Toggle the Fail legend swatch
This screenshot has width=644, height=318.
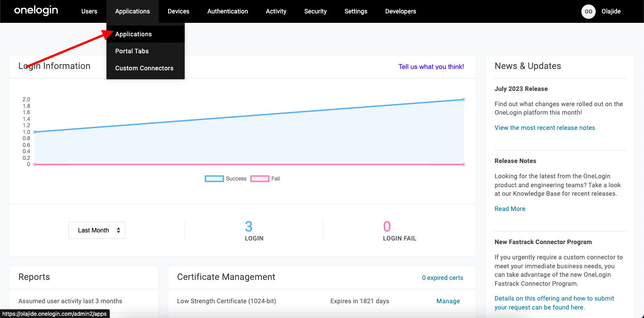[x=260, y=179]
